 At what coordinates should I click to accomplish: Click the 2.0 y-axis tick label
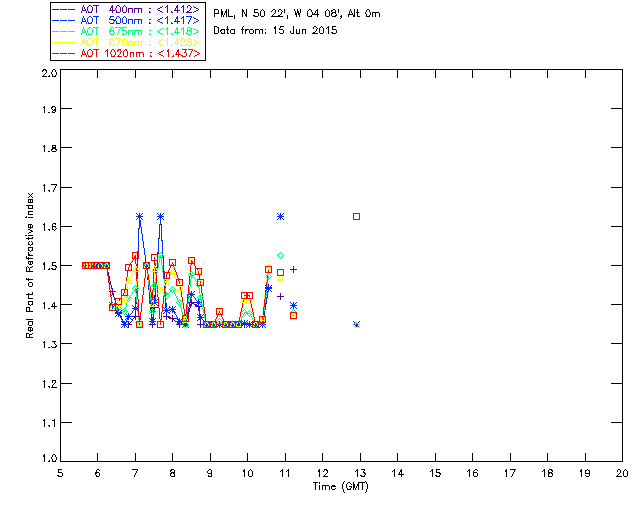49,73
